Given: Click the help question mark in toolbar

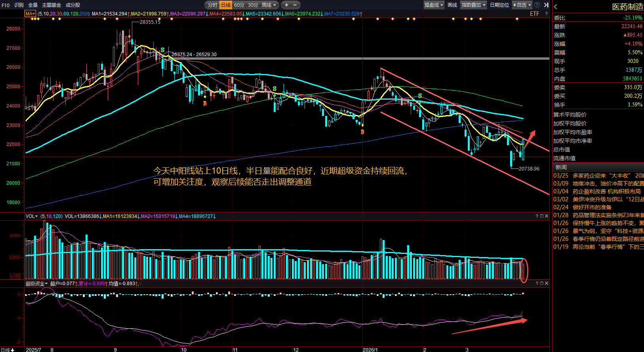Looking at the screenshot, I should [537, 5].
